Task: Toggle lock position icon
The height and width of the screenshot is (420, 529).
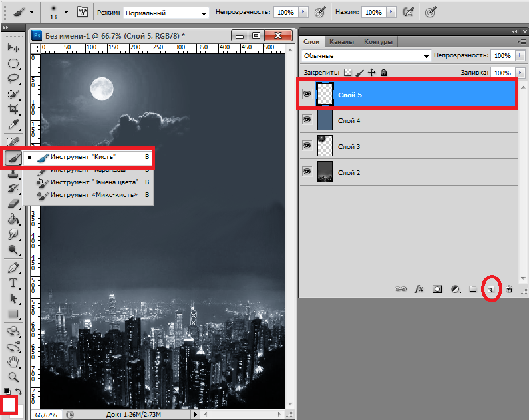Action: tap(371, 72)
